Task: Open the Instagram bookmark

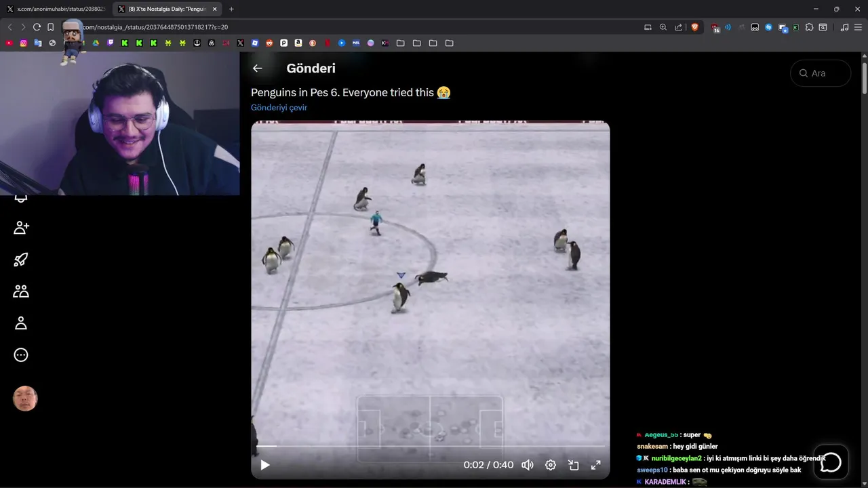Action: [23, 43]
